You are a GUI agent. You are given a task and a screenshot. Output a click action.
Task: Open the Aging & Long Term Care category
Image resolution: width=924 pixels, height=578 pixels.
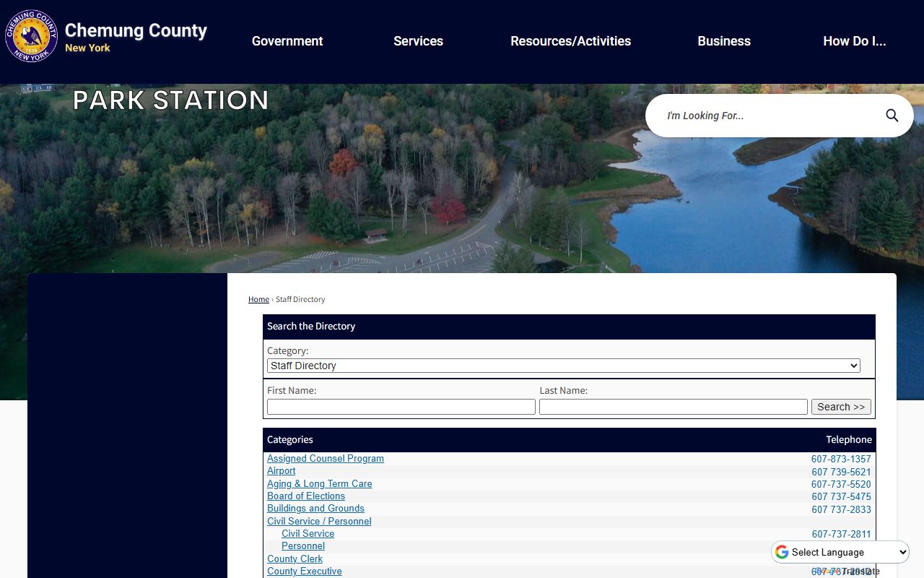320,484
